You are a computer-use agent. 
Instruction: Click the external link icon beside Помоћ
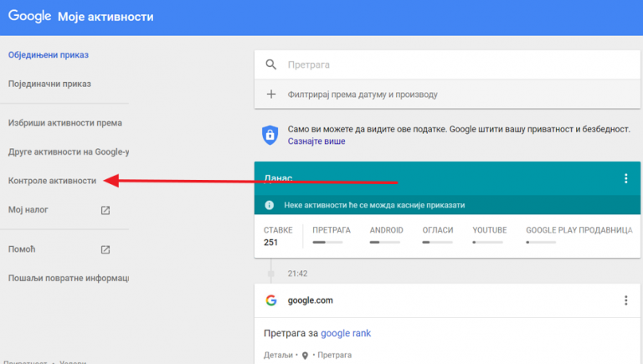click(105, 249)
